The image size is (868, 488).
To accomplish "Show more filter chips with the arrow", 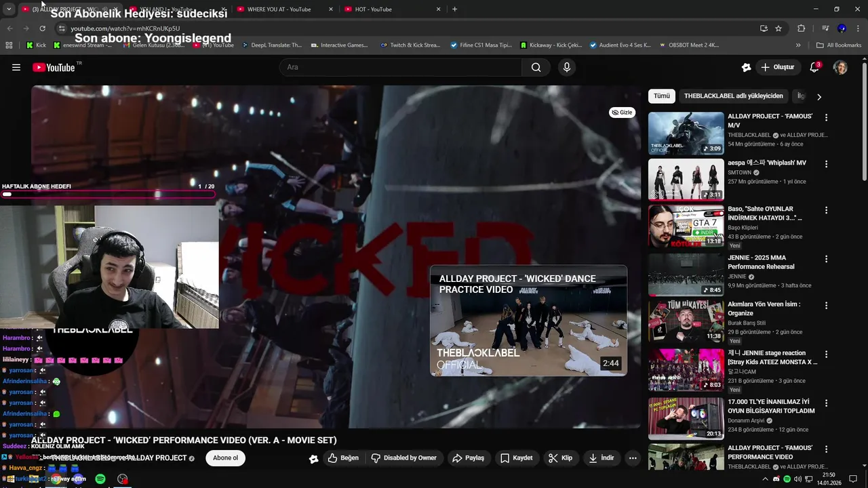I will pyautogui.click(x=818, y=96).
